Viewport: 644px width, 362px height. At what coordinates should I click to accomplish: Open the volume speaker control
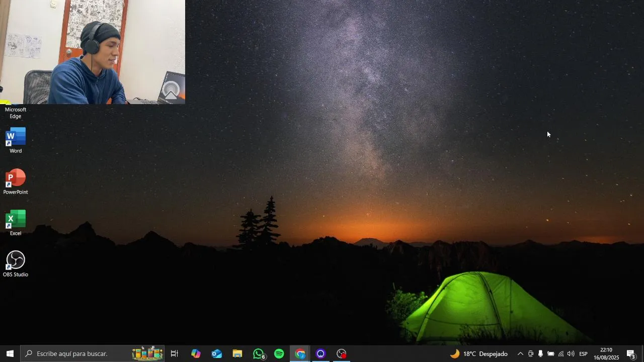pyautogui.click(x=571, y=354)
